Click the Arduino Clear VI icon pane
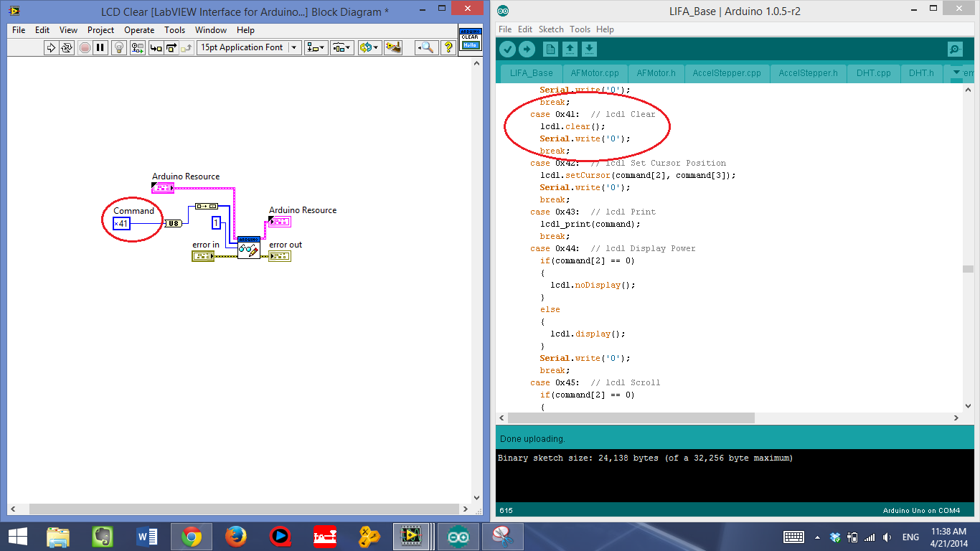The height and width of the screenshot is (551, 980). coord(470,39)
